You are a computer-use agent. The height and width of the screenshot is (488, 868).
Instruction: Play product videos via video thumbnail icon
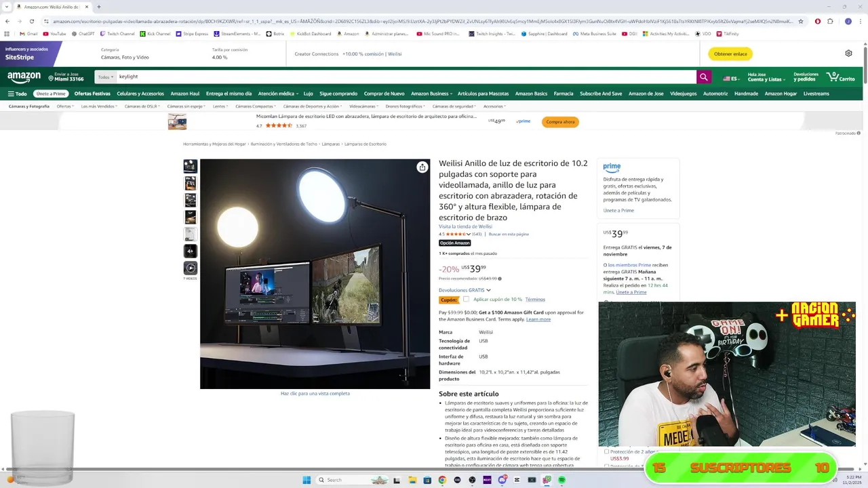191,268
